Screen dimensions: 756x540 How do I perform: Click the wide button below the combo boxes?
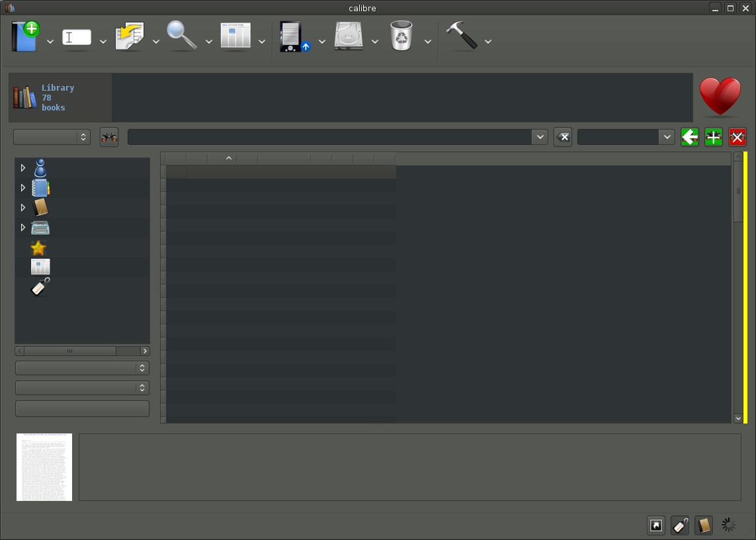point(82,409)
